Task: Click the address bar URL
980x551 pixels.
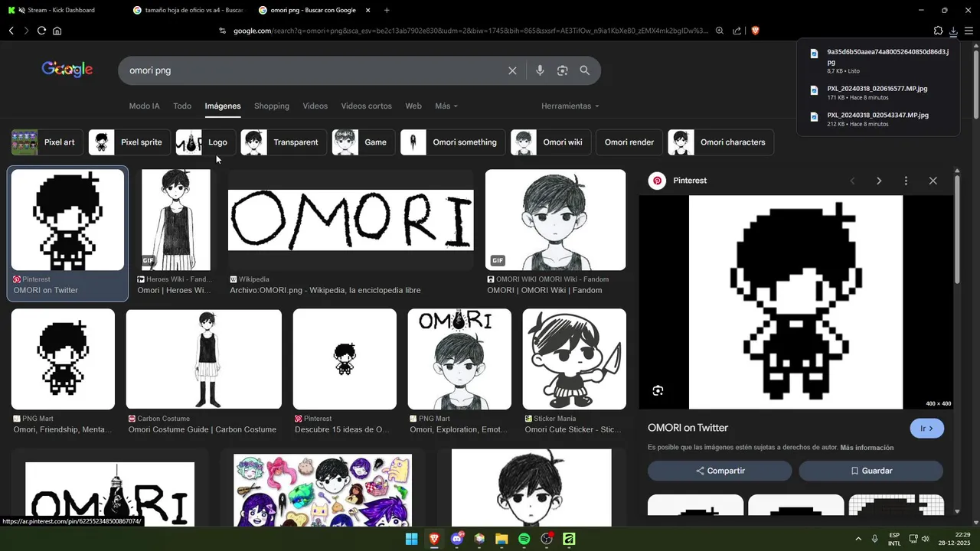Action: pos(470,31)
